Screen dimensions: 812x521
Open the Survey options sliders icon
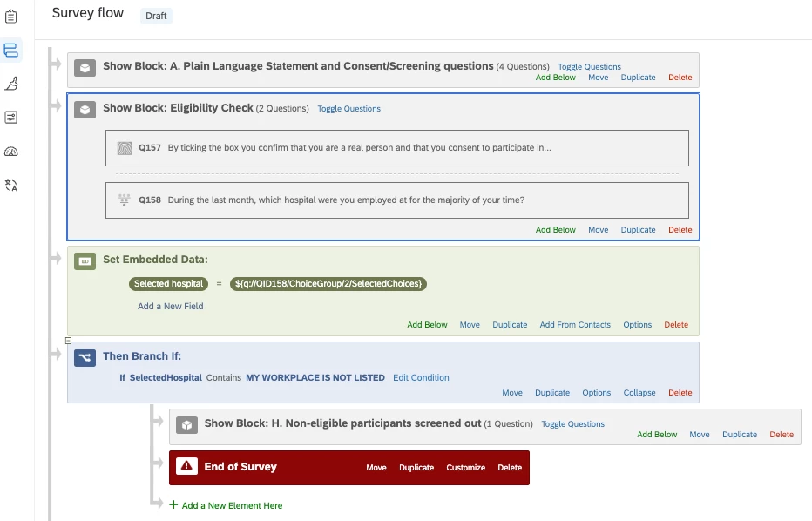(x=10, y=118)
